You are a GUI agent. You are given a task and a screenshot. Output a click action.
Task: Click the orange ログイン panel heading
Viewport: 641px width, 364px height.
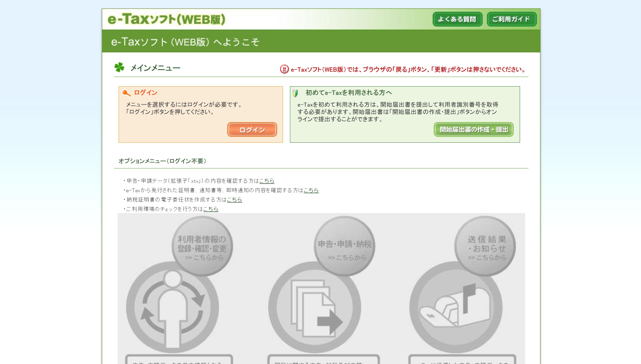(x=146, y=93)
